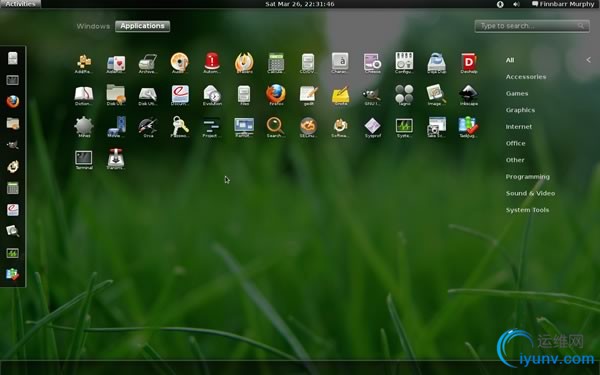Open the Iagno game icon

pyautogui.click(x=404, y=95)
